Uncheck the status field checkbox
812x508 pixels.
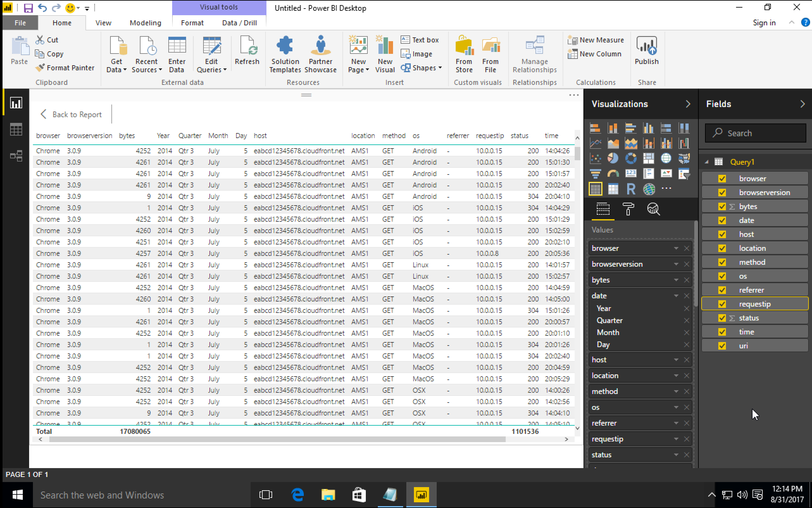point(722,317)
